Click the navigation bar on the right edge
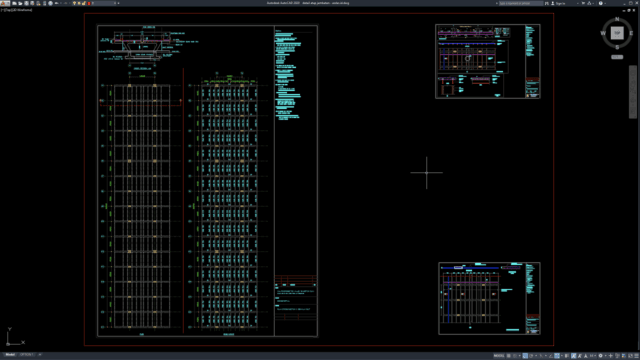 click(633, 92)
